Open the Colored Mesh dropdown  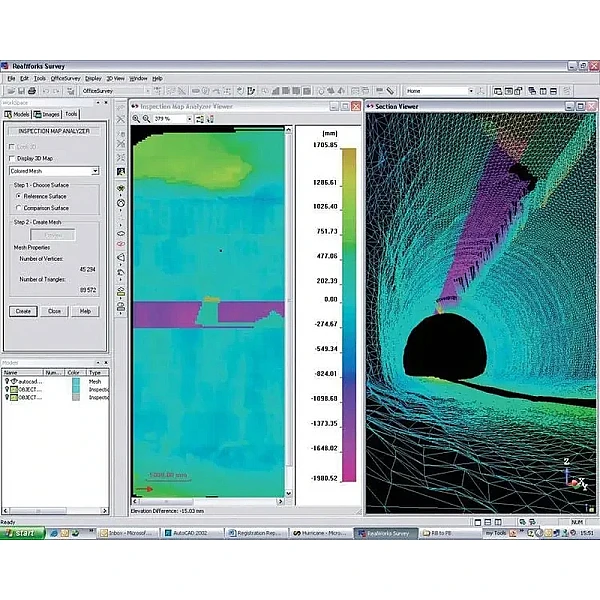95,171
